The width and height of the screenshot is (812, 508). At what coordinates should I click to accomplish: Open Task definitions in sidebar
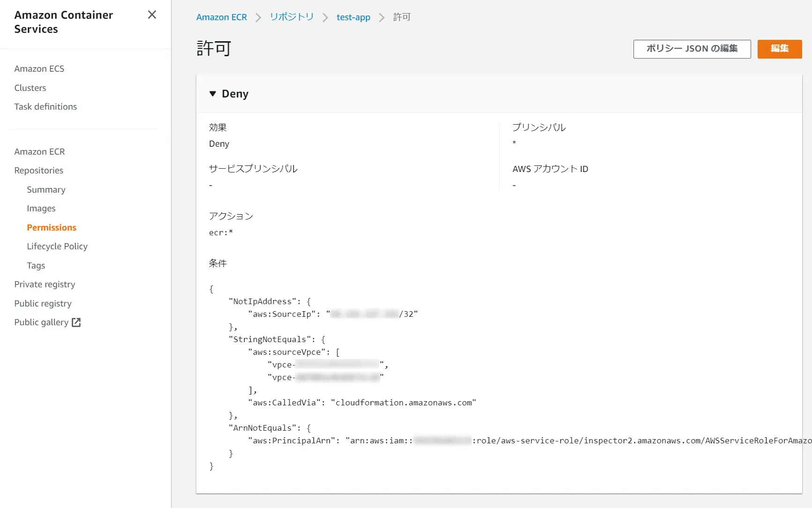tap(45, 107)
